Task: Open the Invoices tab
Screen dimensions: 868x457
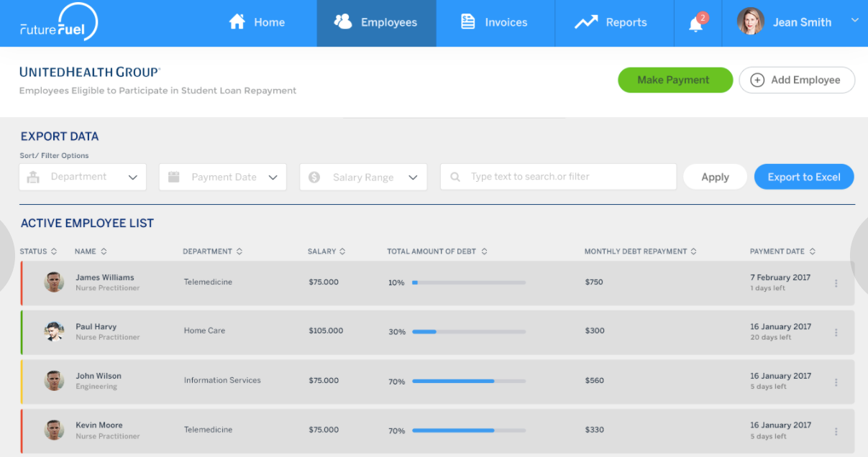Action: (495, 23)
